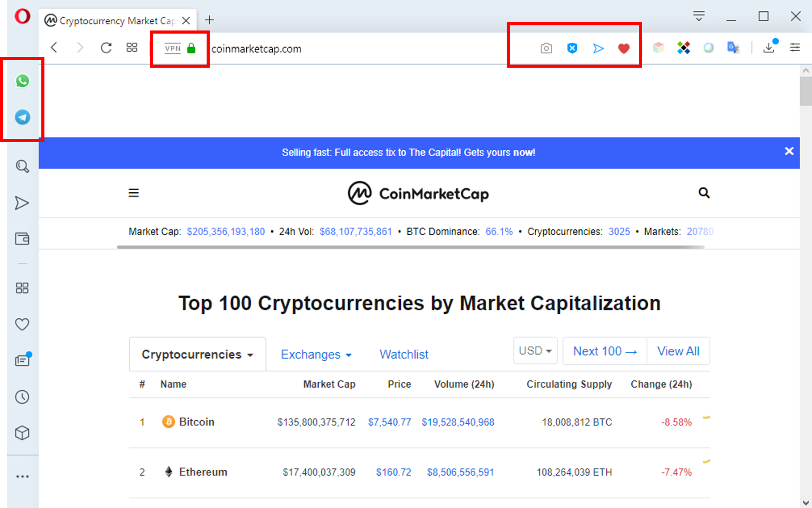This screenshot has width=812, height=508.
Task: Open the Cryptocurrencies 3025 link
Action: (619, 232)
